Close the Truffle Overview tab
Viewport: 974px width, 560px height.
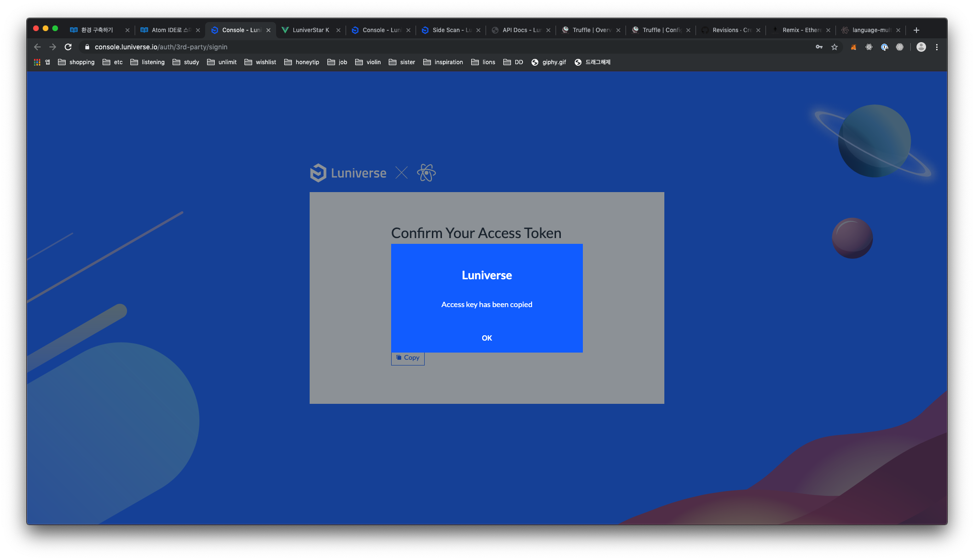618,30
